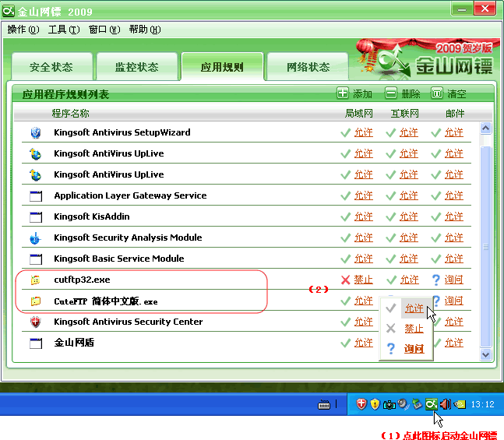Click the yellow security shield tray icon
504x440 pixels.
[375, 404]
